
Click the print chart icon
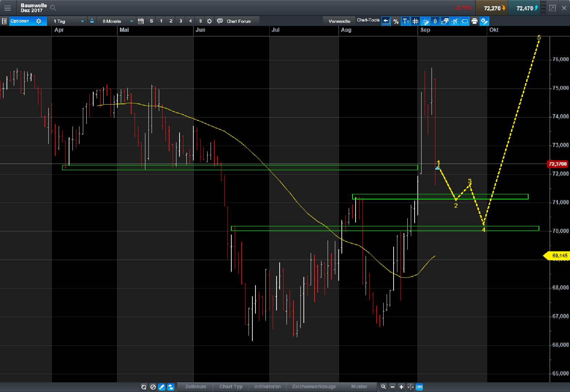coord(474,21)
